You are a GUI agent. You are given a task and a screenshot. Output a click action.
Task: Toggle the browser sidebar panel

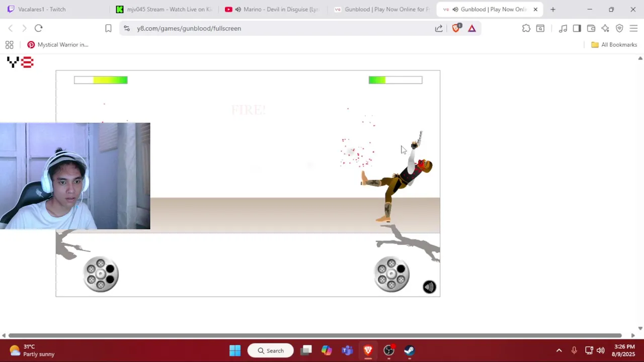(x=577, y=28)
